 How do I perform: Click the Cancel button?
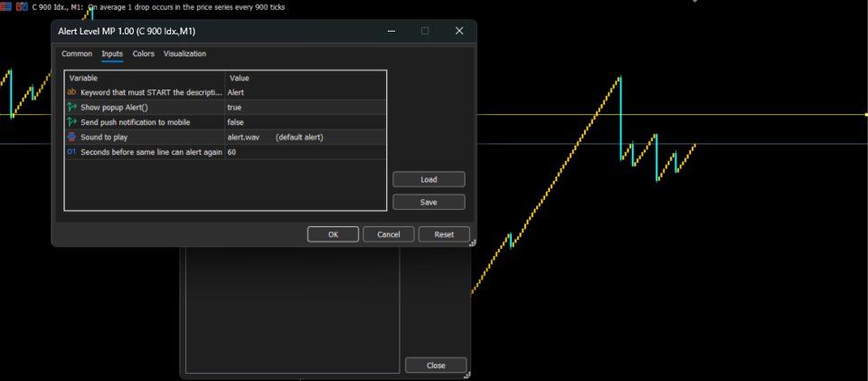click(x=389, y=234)
